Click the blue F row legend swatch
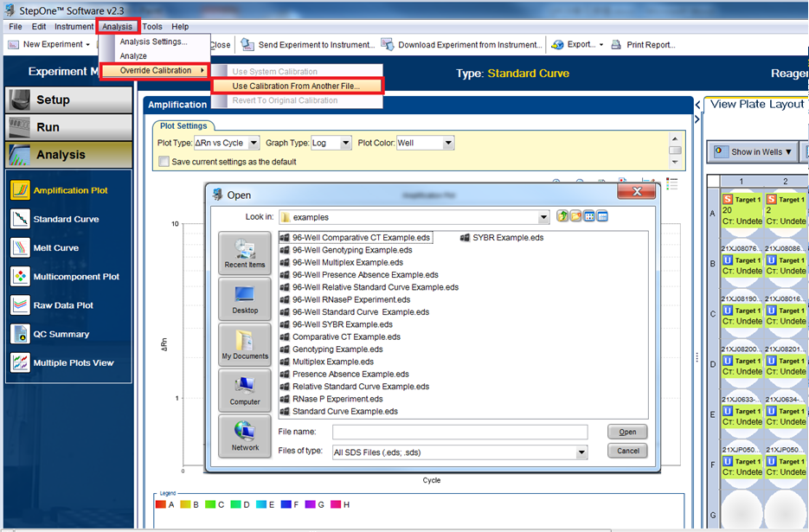809x532 pixels. pyautogui.click(x=286, y=504)
